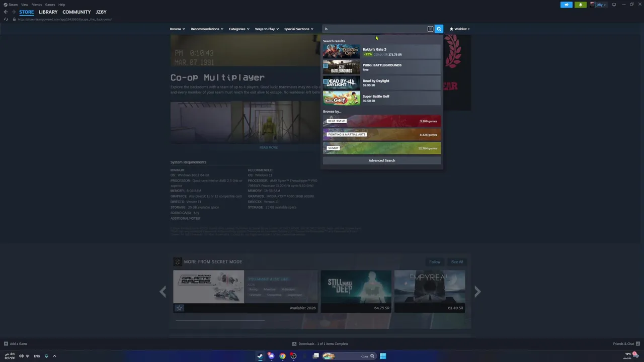Expand the Ways to Play dropdown
This screenshot has width=644, height=362.
click(x=267, y=29)
